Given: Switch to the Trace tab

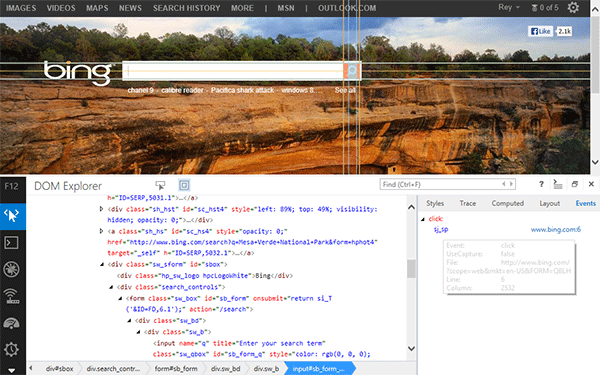Looking at the screenshot, I should click(468, 203).
